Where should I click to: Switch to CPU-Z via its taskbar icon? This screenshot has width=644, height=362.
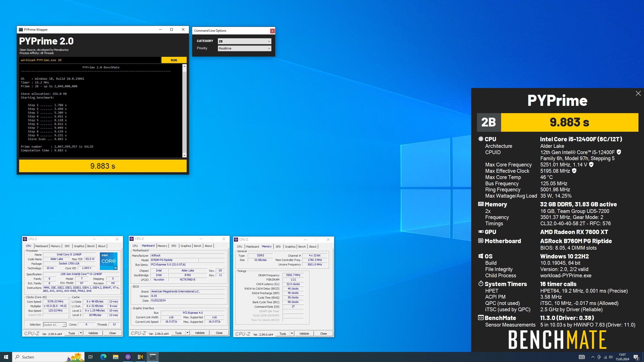[x=128, y=357]
